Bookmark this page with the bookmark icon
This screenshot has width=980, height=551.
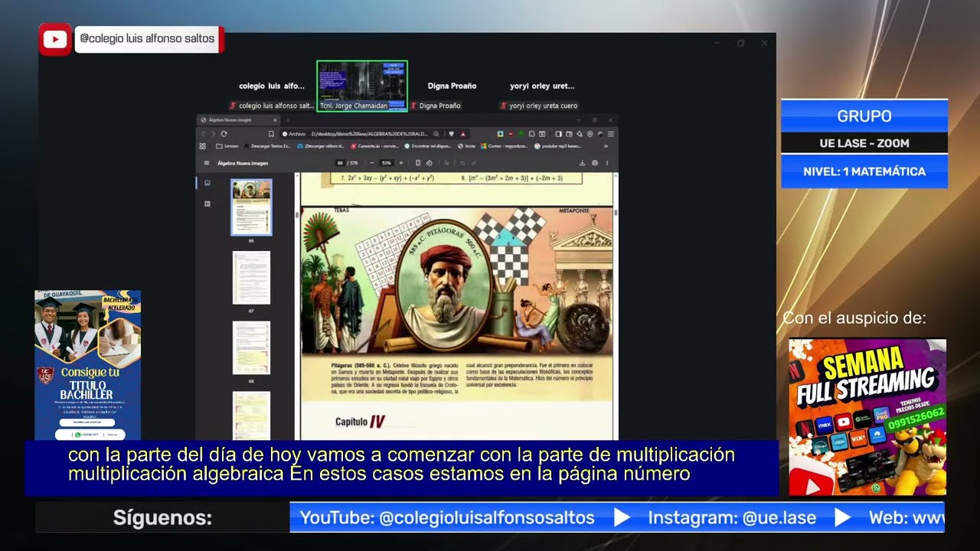[271, 134]
